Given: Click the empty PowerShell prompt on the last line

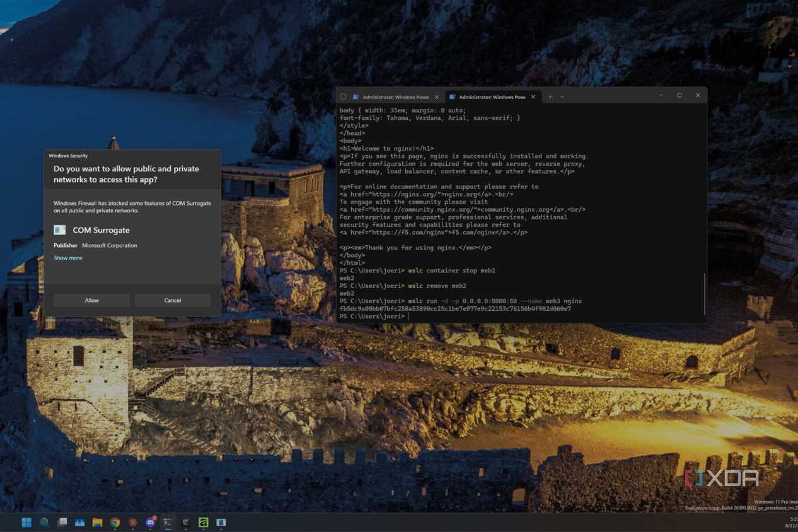Looking at the screenshot, I should (x=374, y=316).
